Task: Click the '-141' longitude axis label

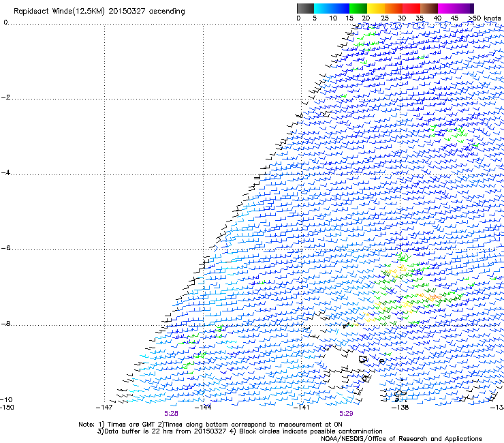Action: [302, 408]
